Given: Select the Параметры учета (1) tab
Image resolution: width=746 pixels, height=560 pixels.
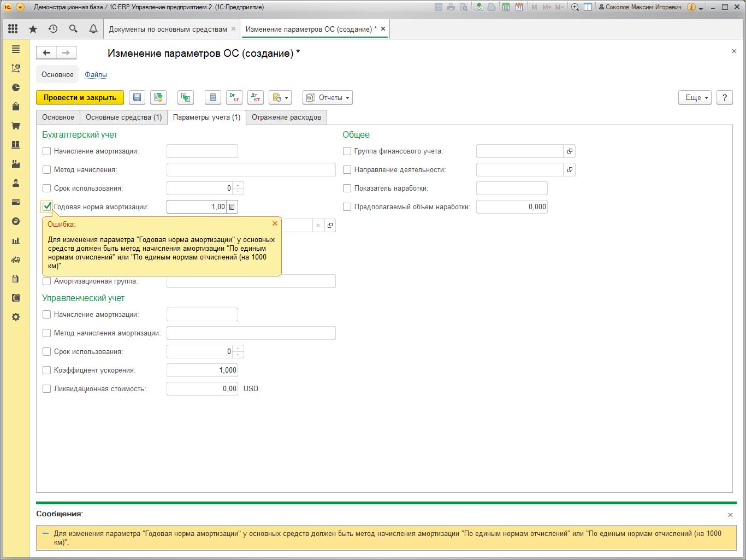Looking at the screenshot, I should tap(206, 117).
